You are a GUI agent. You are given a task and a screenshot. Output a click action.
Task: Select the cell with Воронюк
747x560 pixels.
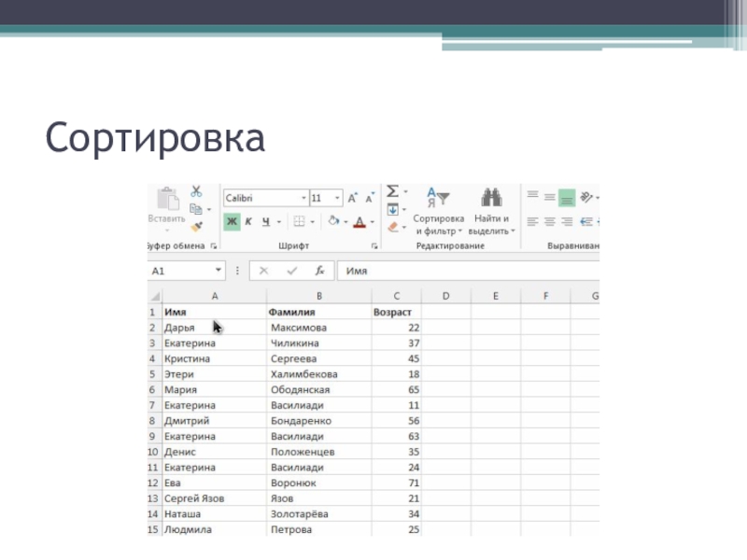319,483
